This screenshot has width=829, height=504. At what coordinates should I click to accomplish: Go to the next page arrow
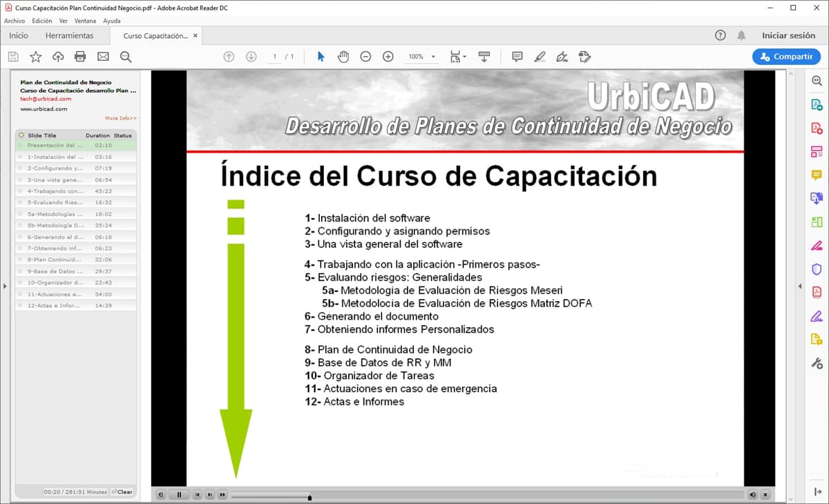(251, 57)
